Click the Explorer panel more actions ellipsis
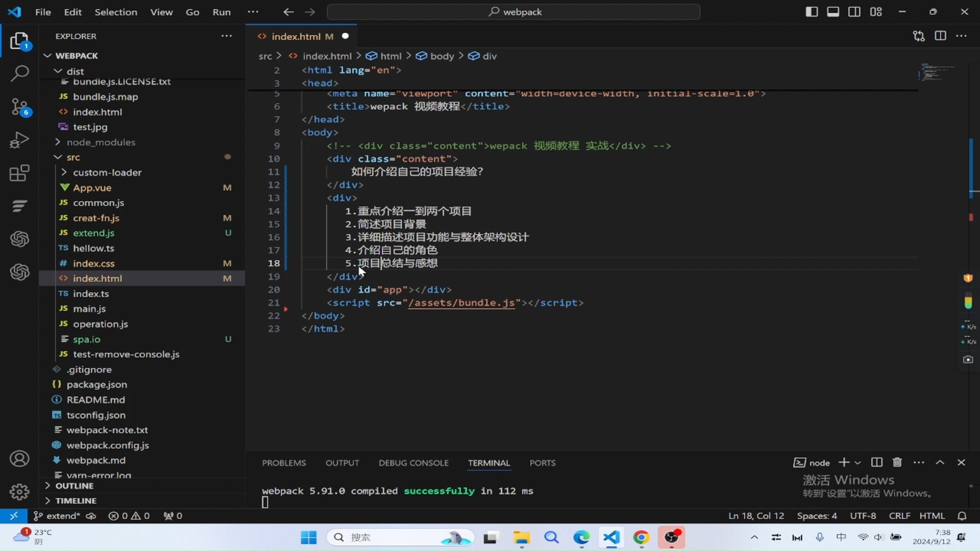 click(227, 36)
